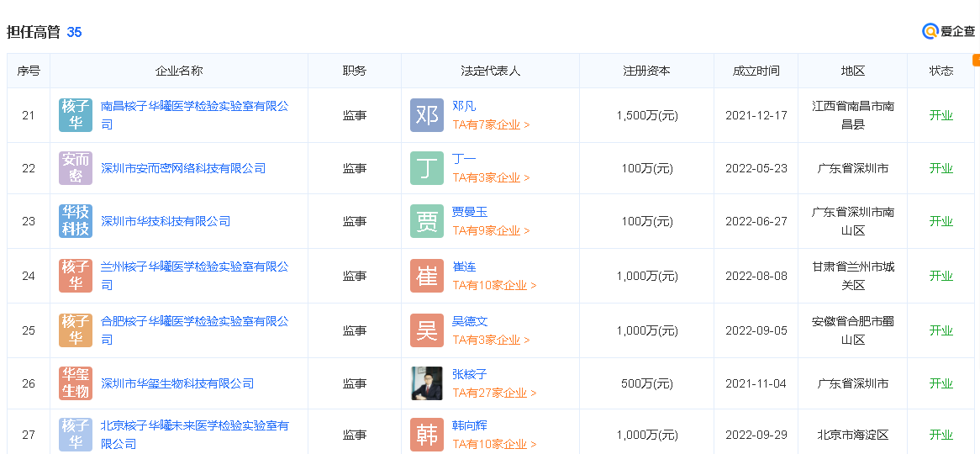Click the region 甘肃省兰州市城关区
The image size is (980, 454).
853,276
